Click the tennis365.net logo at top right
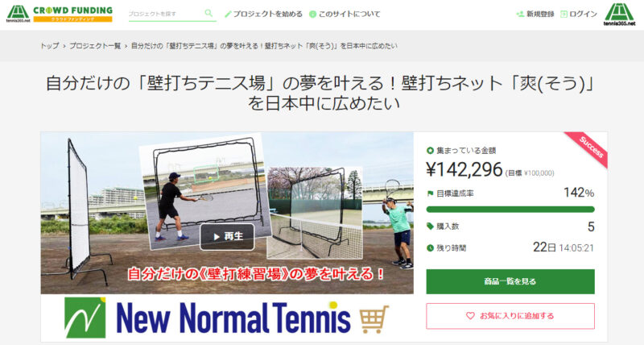644x345 pixels. [x=619, y=15]
